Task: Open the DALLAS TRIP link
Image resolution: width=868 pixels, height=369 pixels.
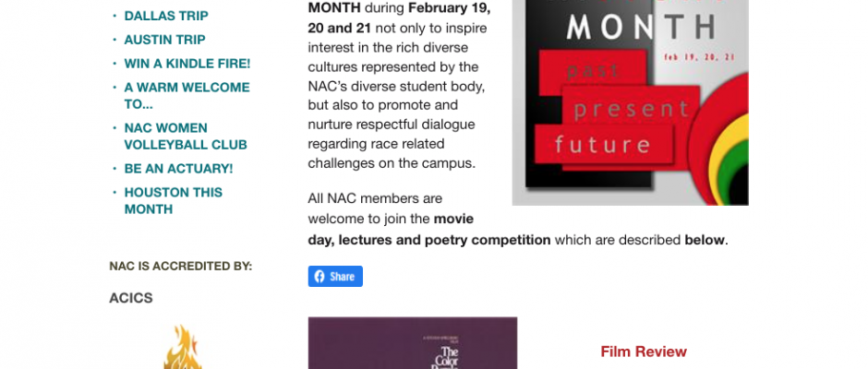Action: pos(166,16)
